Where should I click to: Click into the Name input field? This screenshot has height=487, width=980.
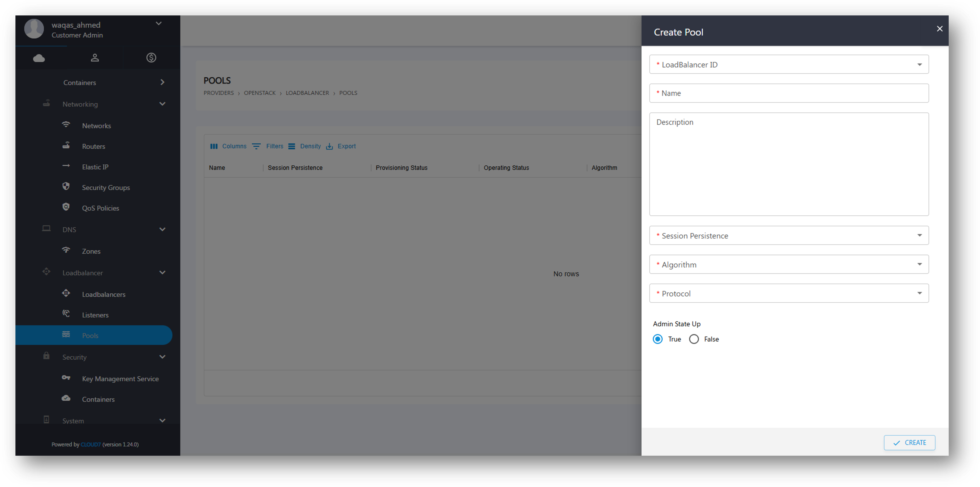tap(789, 93)
